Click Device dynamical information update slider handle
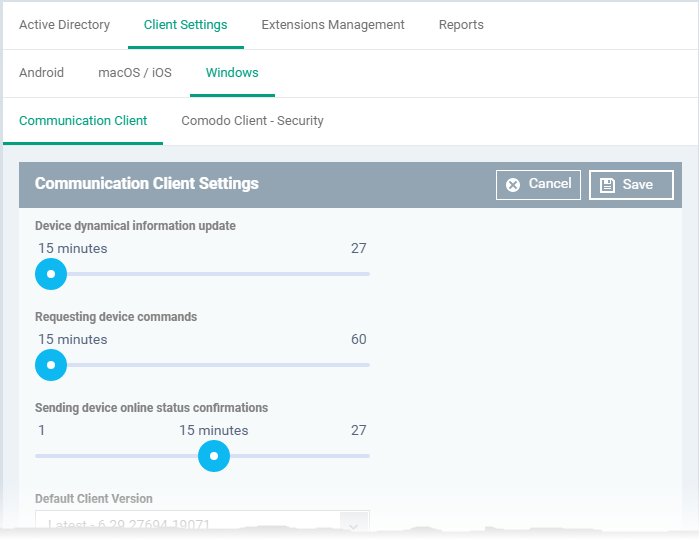 [51, 274]
